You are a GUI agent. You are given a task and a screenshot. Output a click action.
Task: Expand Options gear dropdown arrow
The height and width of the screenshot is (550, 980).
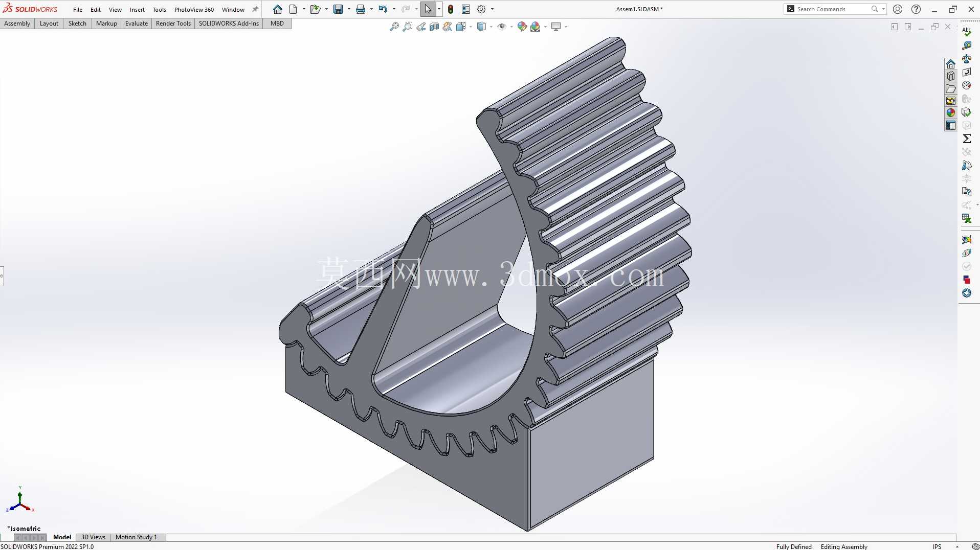click(x=493, y=9)
